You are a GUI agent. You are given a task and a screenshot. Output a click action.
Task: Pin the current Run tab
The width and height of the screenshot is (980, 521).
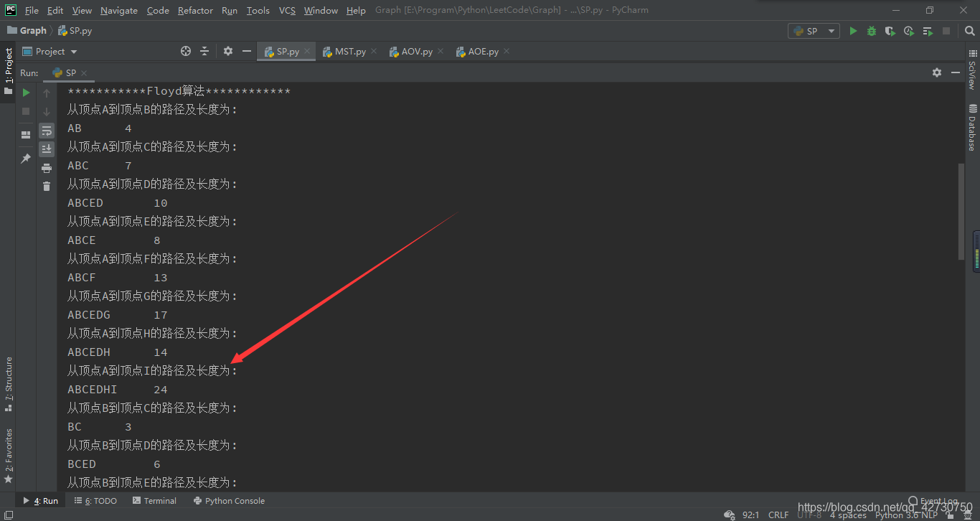tap(26, 158)
